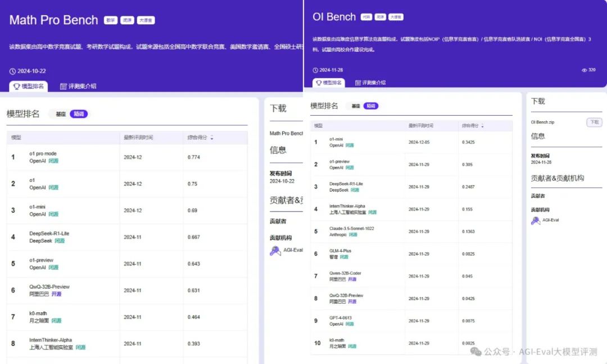
Task: Select the purple toggle pill in Math Pro Bench ranking
Action: click(79, 113)
